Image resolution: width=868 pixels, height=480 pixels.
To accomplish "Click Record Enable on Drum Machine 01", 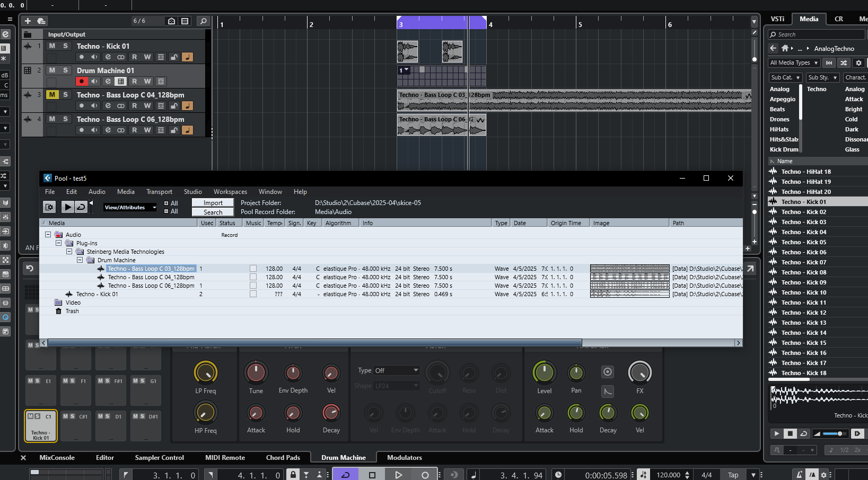I will [81, 82].
